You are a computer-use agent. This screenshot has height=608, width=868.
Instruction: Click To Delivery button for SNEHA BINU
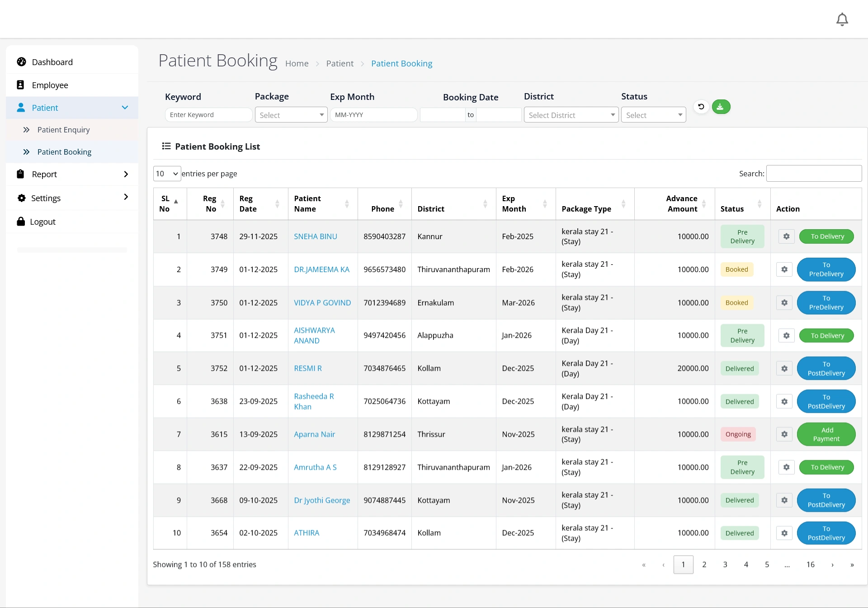click(x=827, y=236)
